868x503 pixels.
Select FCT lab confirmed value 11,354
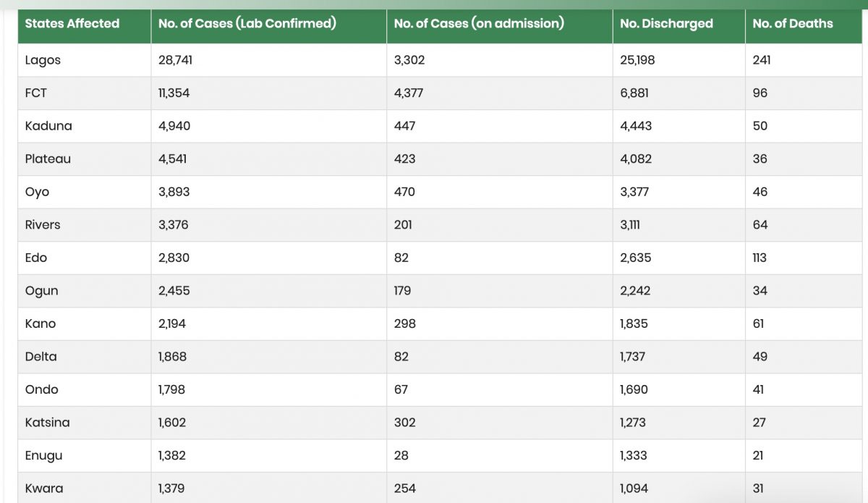[174, 93]
